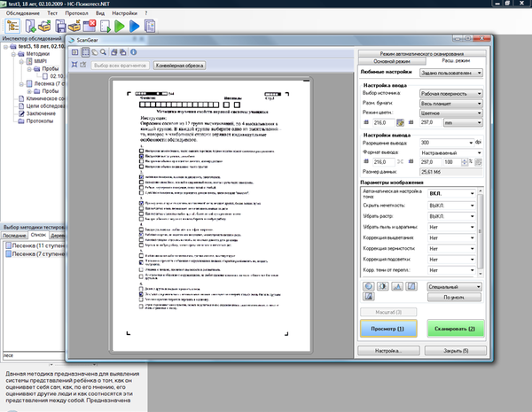The image size is (532, 412).
Task: Click the image parameters list scrollbar
Action: point(480,232)
